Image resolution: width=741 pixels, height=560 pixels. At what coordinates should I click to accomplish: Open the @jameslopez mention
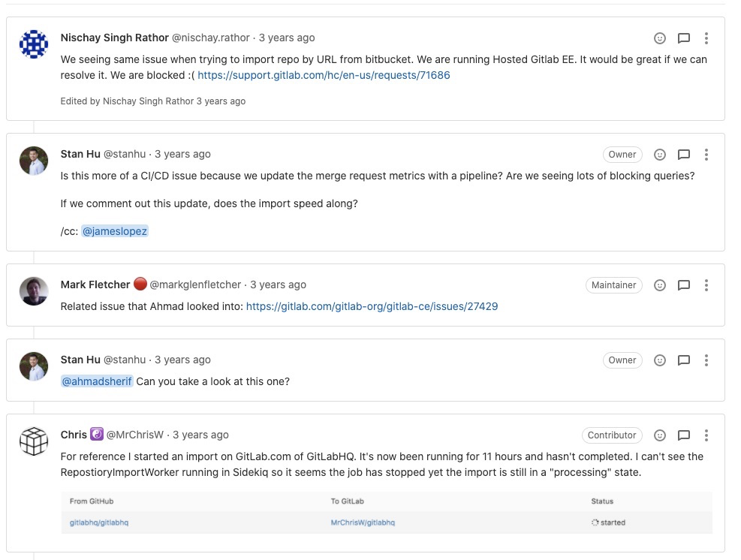(115, 231)
